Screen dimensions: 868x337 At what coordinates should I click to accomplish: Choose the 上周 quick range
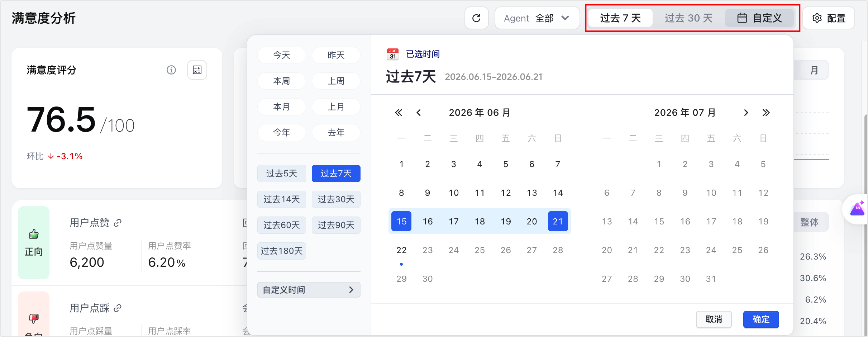pyautogui.click(x=336, y=81)
